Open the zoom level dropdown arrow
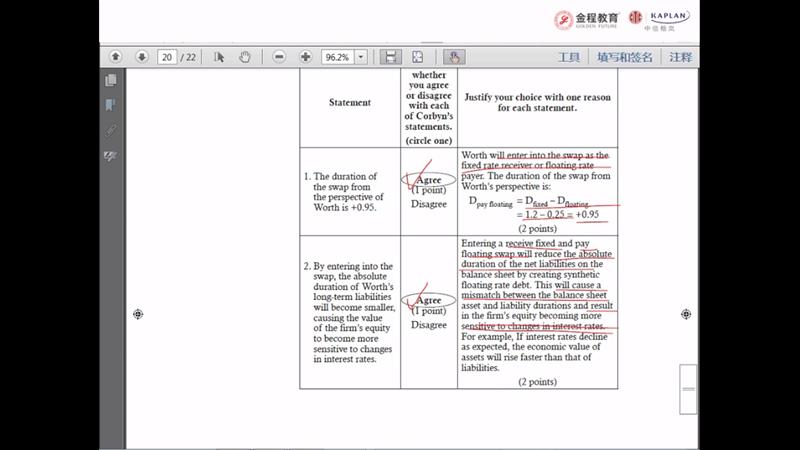 coord(361,57)
